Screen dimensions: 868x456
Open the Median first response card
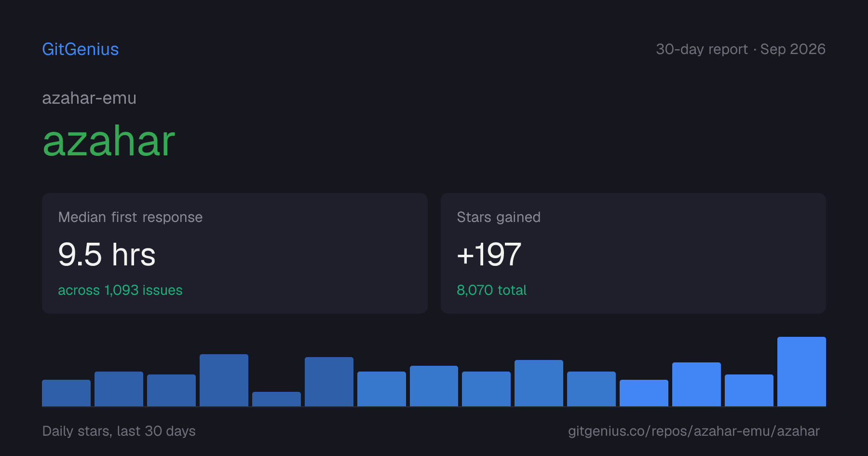235,253
